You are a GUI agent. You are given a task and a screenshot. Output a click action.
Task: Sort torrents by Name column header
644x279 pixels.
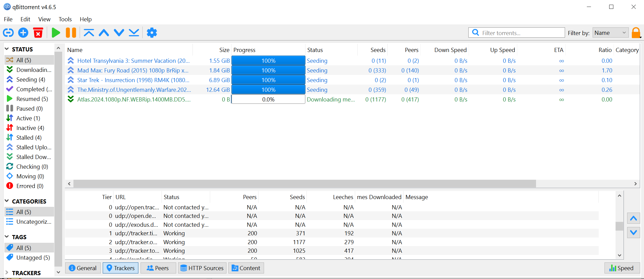tap(129, 50)
